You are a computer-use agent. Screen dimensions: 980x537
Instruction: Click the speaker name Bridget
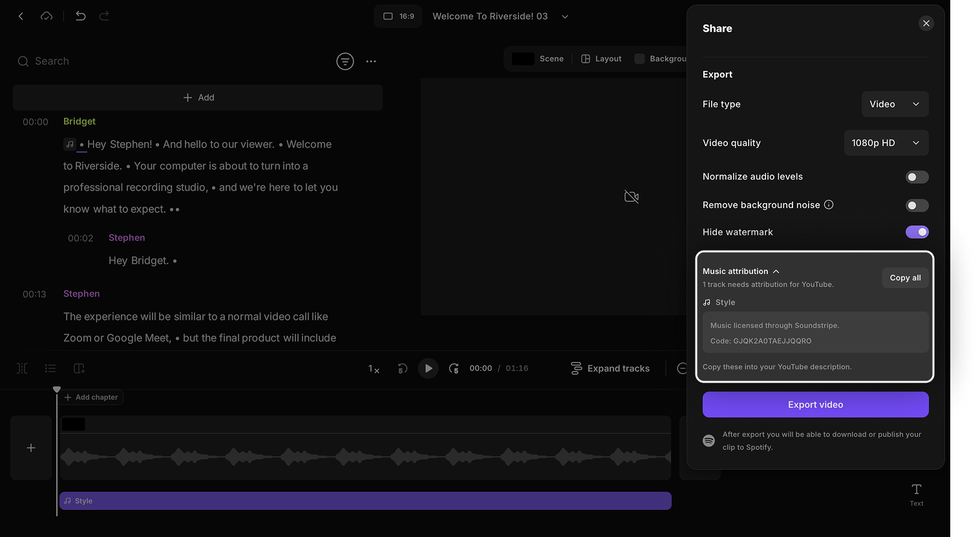(x=80, y=121)
